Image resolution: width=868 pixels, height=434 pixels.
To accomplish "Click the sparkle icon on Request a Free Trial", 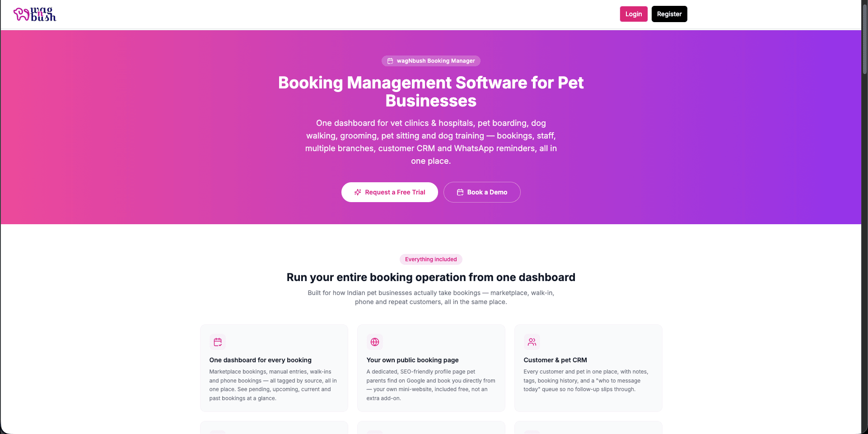I will [358, 192].
